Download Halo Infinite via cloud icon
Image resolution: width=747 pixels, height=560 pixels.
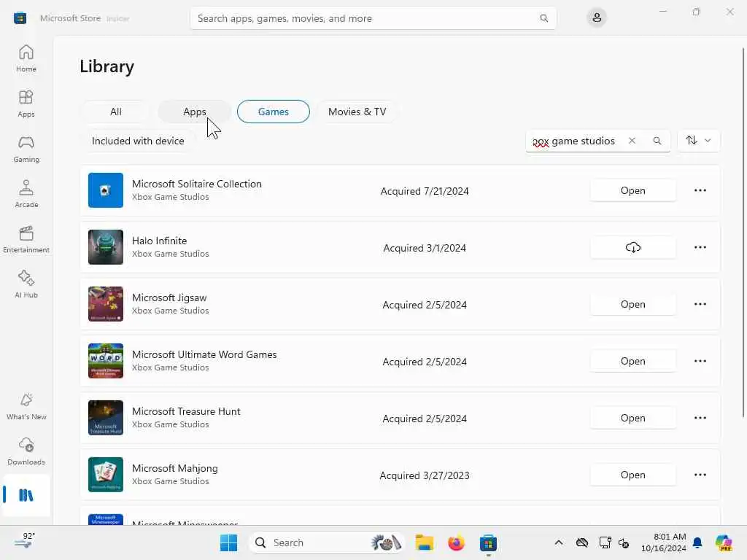click(632, 247)
